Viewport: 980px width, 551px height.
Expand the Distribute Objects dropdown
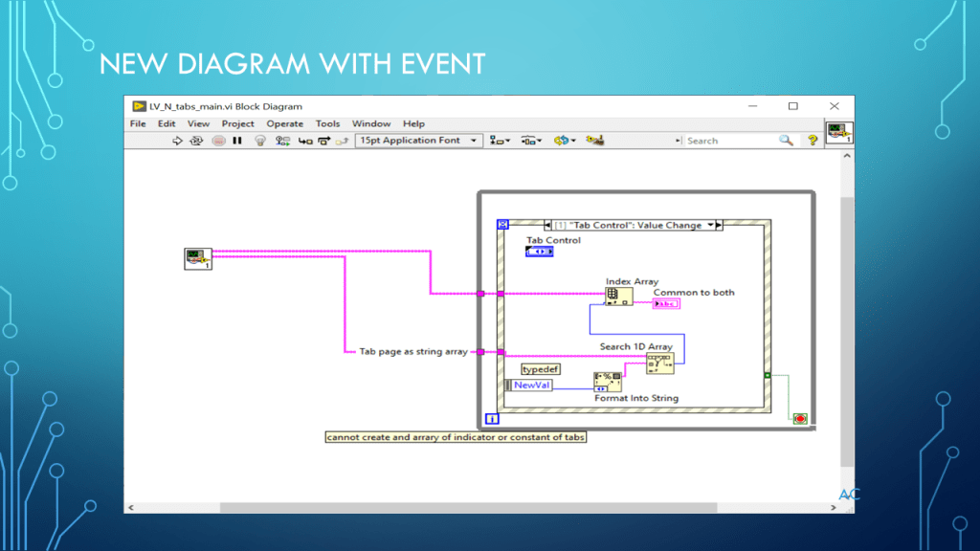[x=531, y=141]
